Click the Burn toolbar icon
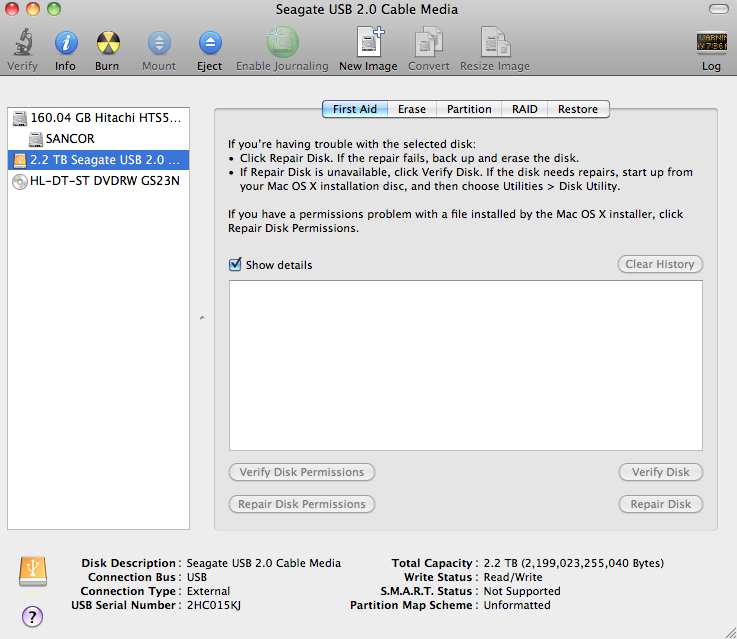The height and width of the screenshot is (639, 737). [x=108, y=43]
